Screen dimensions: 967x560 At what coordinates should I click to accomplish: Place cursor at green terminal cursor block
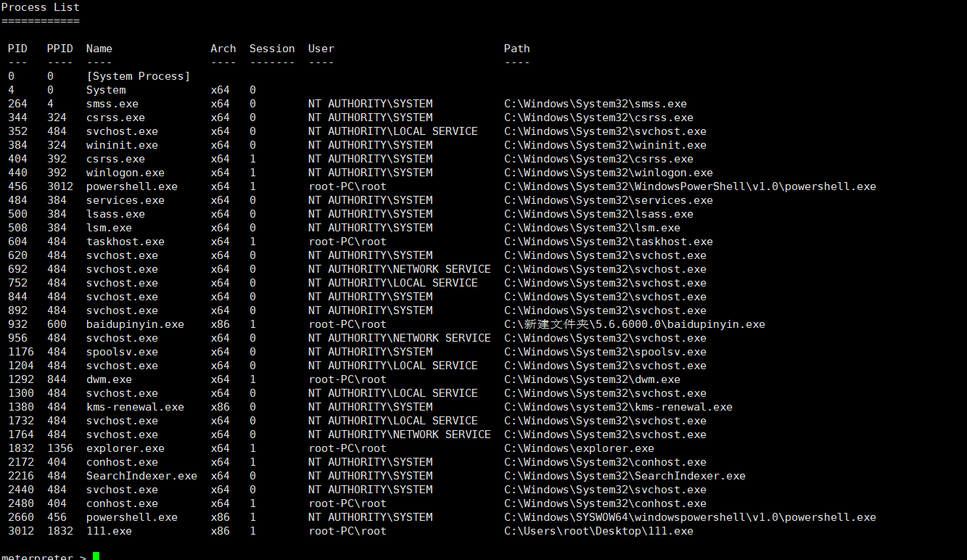pyautogui.click(x=96, y=556)
